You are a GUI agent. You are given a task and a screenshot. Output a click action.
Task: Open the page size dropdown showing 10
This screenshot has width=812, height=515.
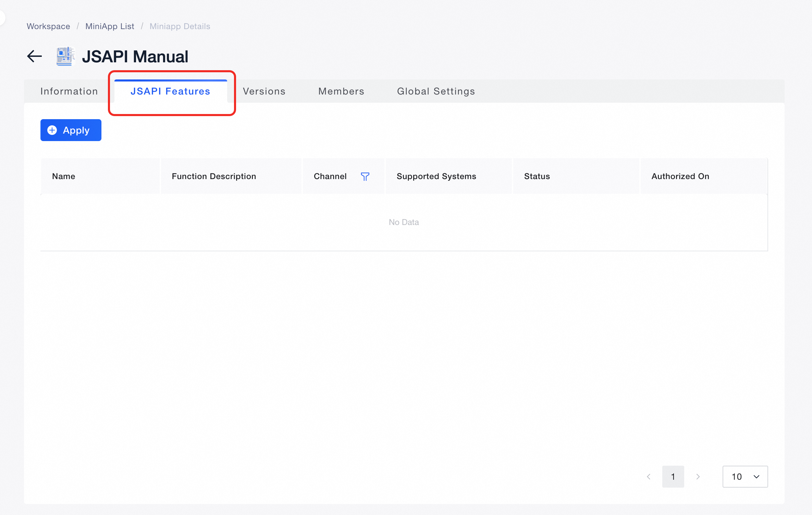(745, 477)
